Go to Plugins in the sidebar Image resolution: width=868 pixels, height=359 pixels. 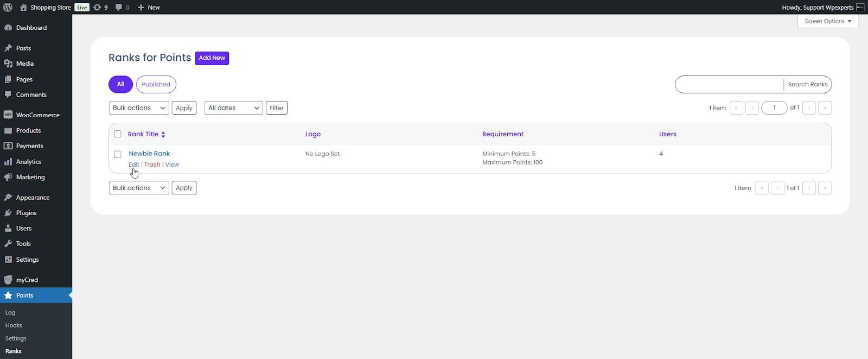[x=26, y=213]
